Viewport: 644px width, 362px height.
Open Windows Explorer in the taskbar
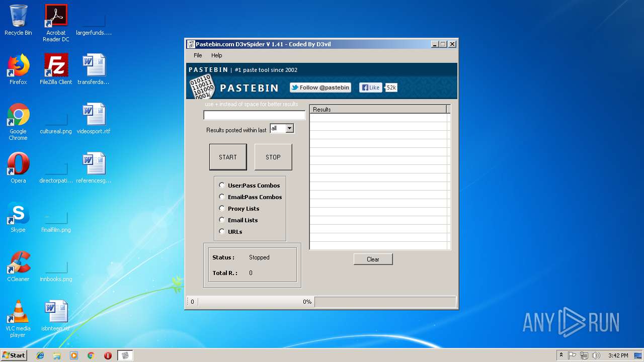pyautogui.click(x=57, y=355)
